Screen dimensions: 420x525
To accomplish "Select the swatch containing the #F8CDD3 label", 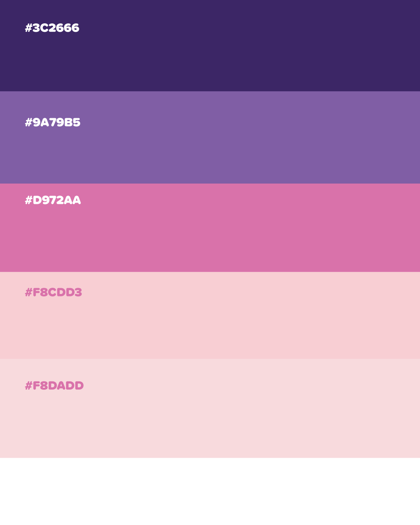I will (210, 315).
